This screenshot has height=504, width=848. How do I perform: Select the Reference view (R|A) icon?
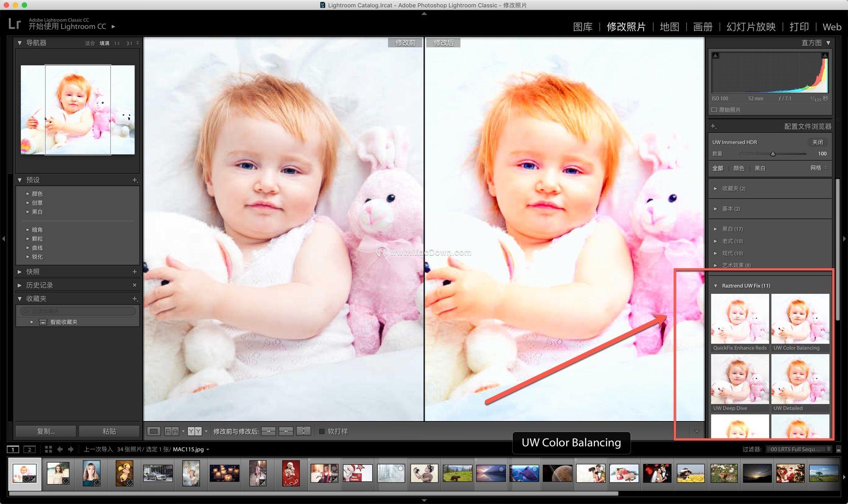pyautogui.click(x=171, y=431)
